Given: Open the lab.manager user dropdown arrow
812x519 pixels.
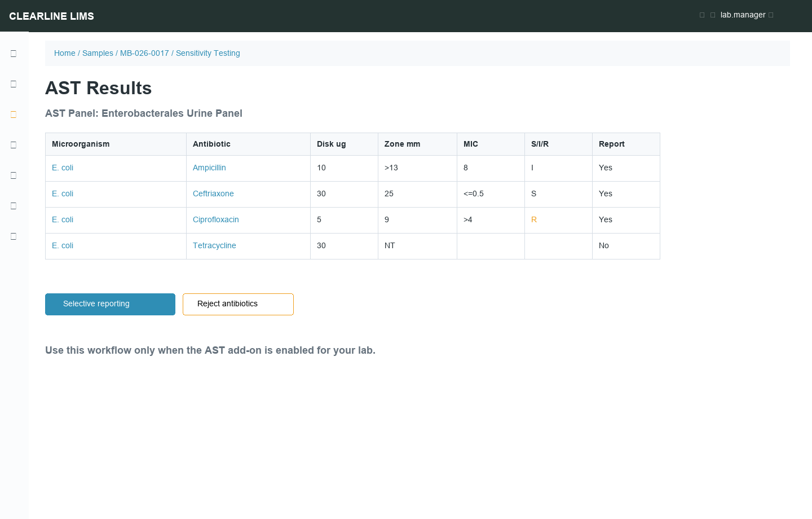Looking at the screenshot, I should click(771, 15).
